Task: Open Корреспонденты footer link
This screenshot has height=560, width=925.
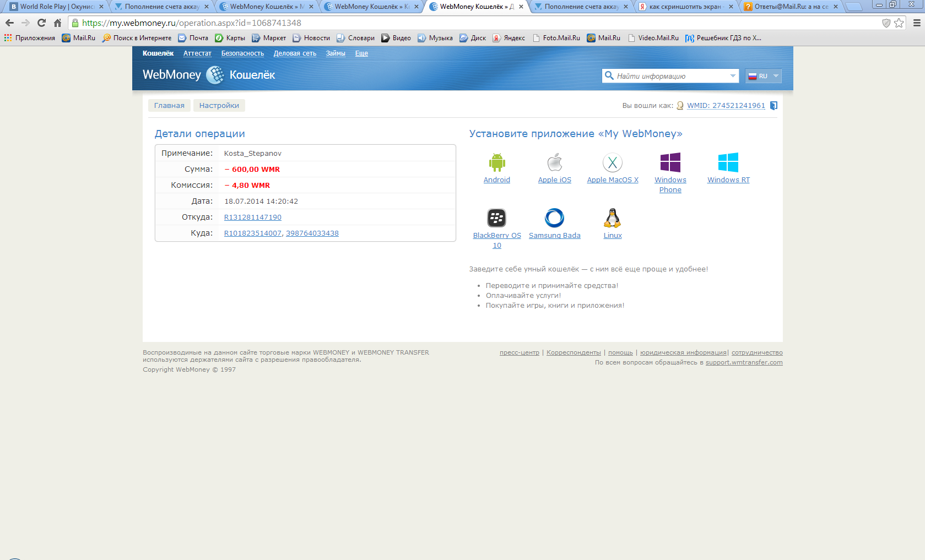Action: [574, 352]
